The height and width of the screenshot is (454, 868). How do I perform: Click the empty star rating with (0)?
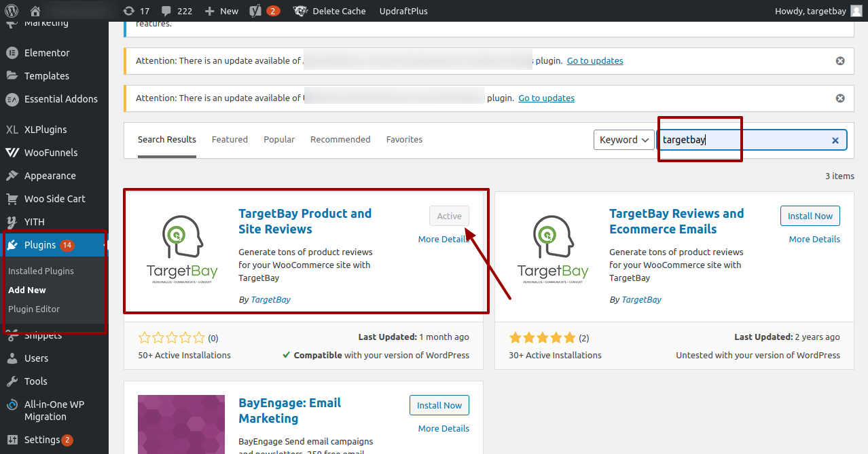click(x=178, y=337)
